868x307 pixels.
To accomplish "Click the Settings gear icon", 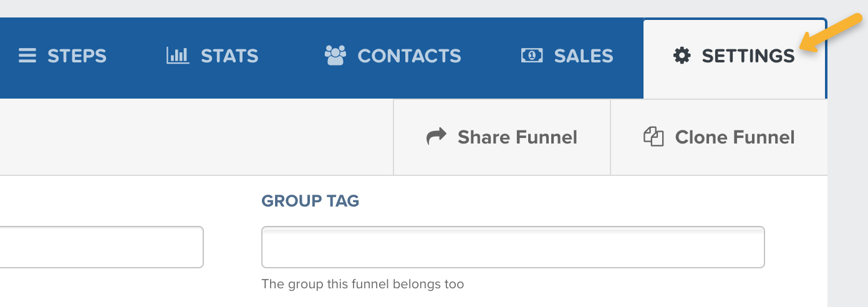I will tap(682, 56).
